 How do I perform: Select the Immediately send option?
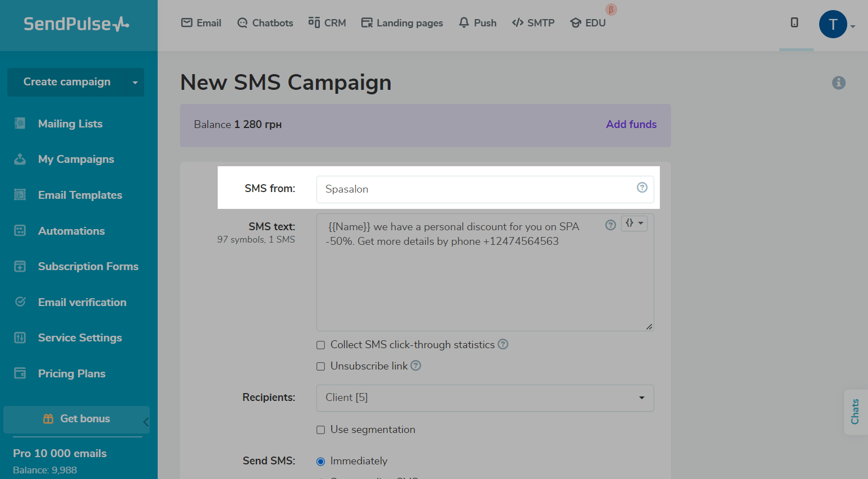pyautogui.click(x=321, y=462)
